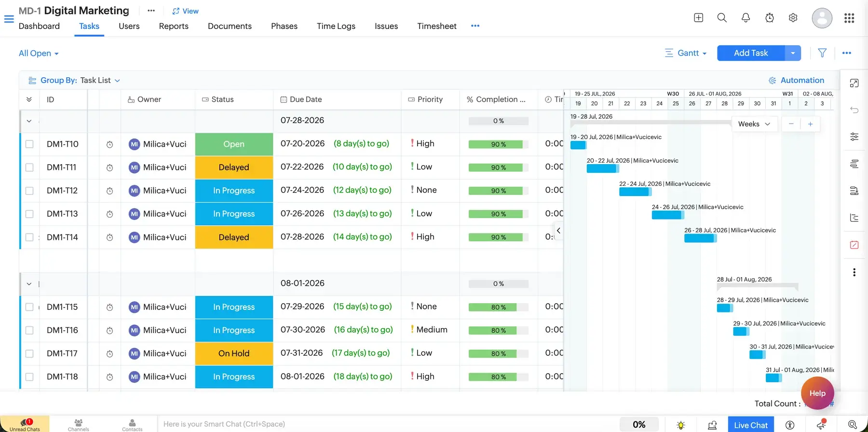Click the View link near project title
Screen dimensions: 868x432
pos(185,11)
